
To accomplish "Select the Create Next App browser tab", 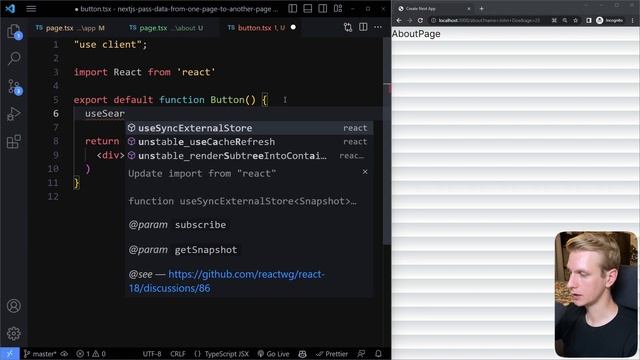I will tap(433, 9).
